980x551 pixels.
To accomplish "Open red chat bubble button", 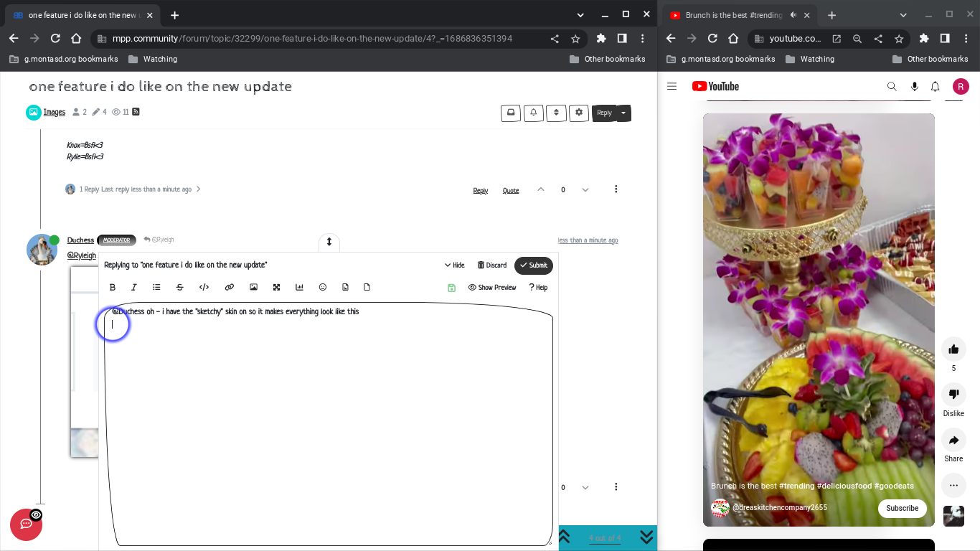I will click(26, 524).
